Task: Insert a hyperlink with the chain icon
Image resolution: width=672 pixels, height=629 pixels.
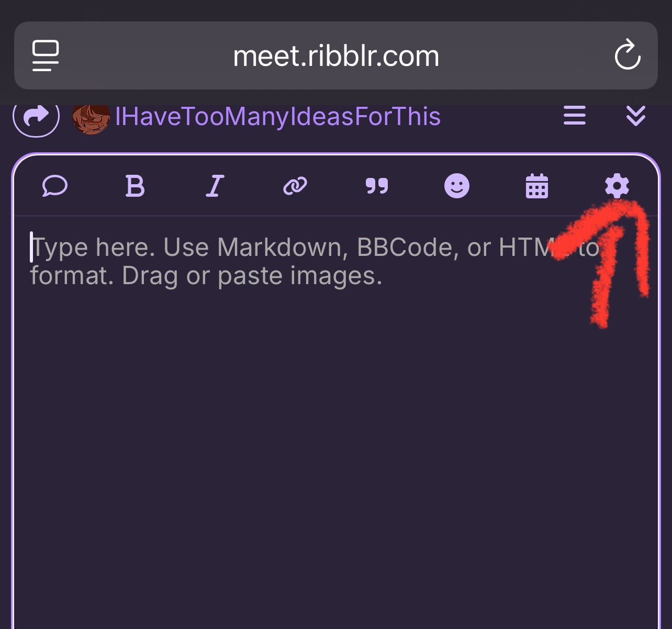Action: click(x=295, y=186)
